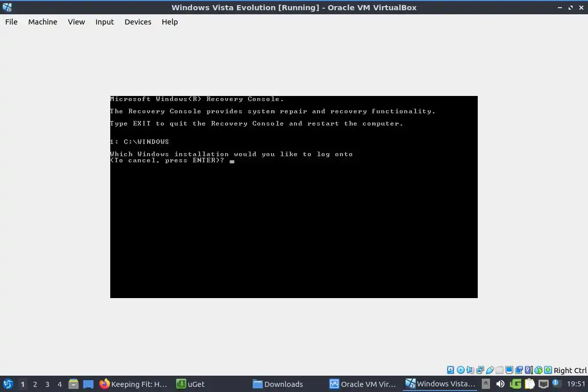This screenshot has width=588, height=392.
Task: Click the optical disc status icon
Action: [460, 370]
